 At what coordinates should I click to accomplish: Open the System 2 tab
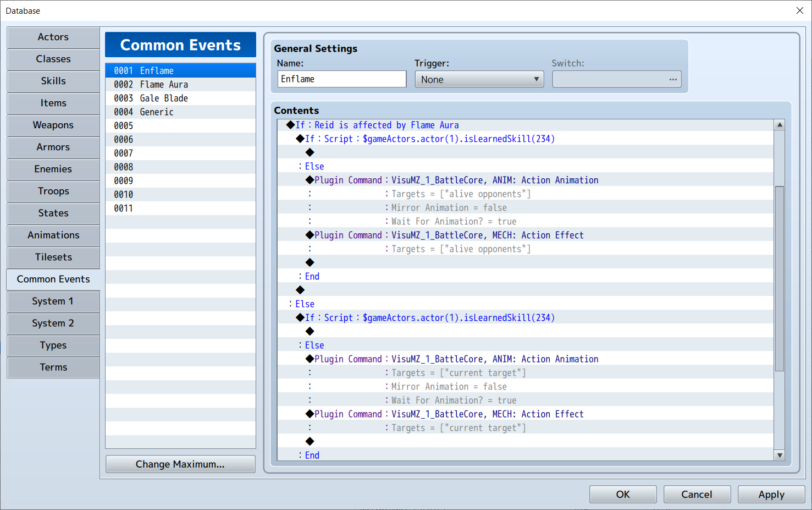53,323
